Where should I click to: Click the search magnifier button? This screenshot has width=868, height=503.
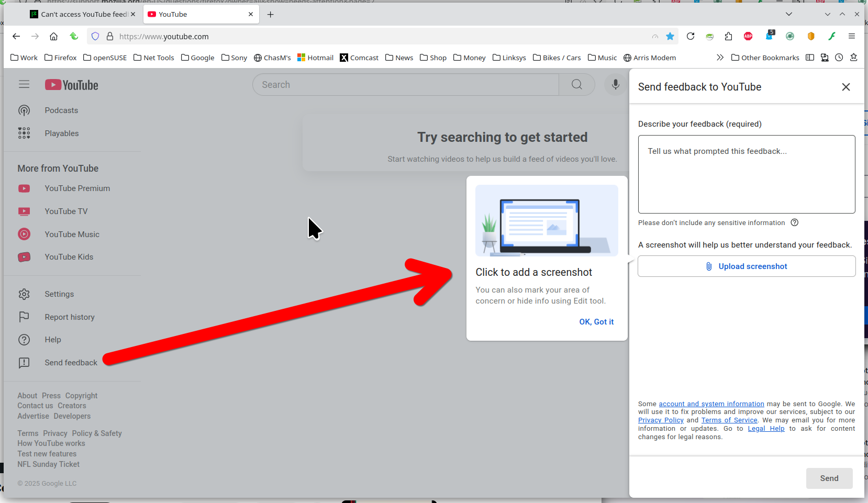[x=576, y=85]
